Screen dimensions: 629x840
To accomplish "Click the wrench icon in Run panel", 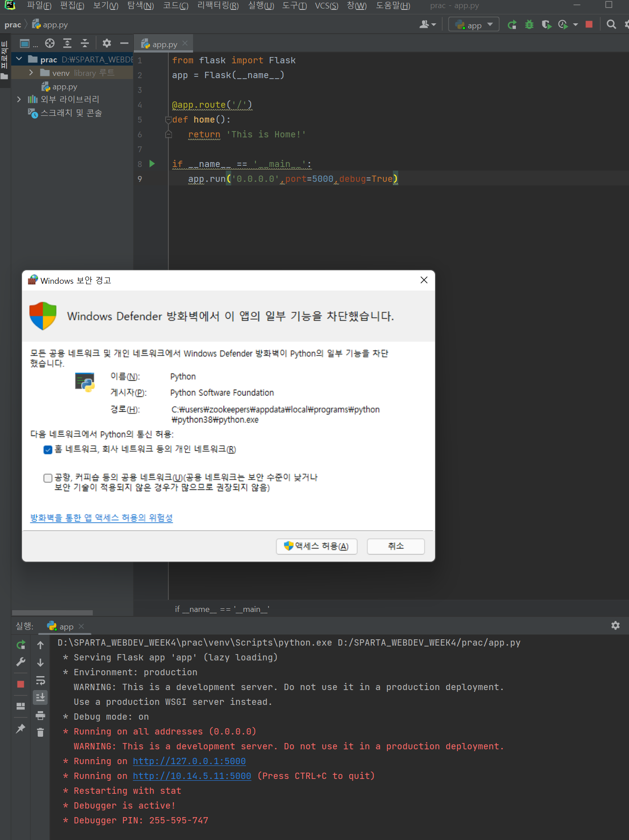I will 21,662.
